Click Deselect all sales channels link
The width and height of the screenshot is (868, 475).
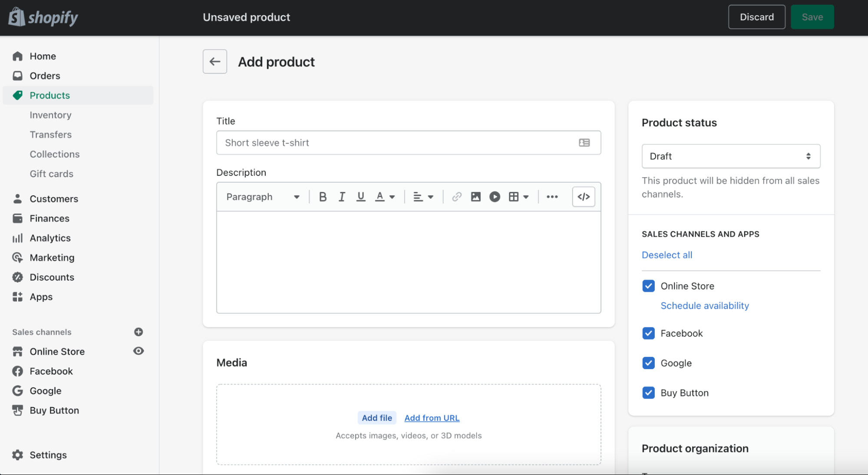666,254
